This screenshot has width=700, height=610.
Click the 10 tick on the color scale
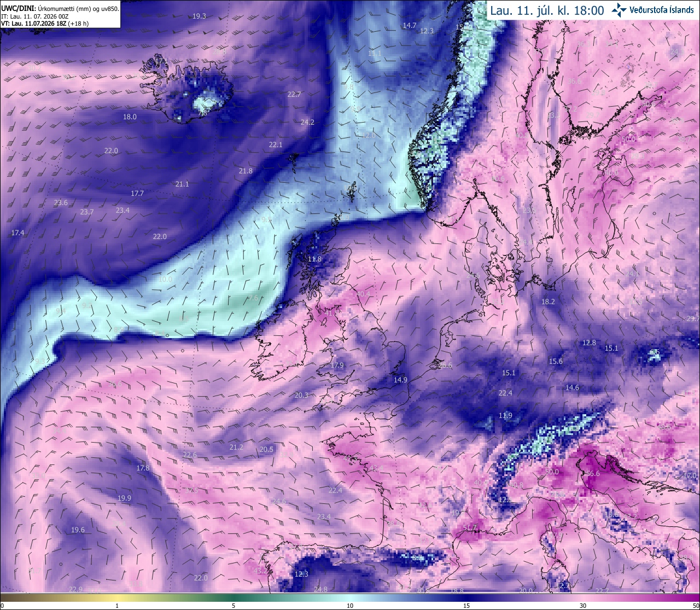(x=350, y=606)
